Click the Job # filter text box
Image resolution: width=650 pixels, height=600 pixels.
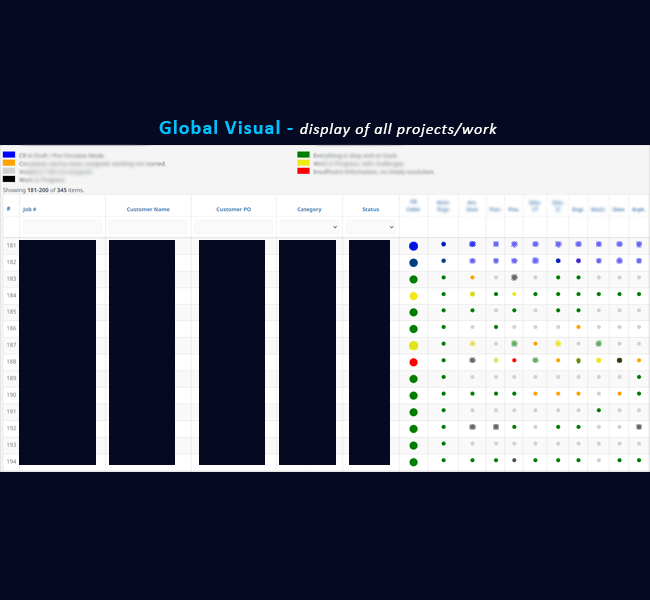coord(62,227)
